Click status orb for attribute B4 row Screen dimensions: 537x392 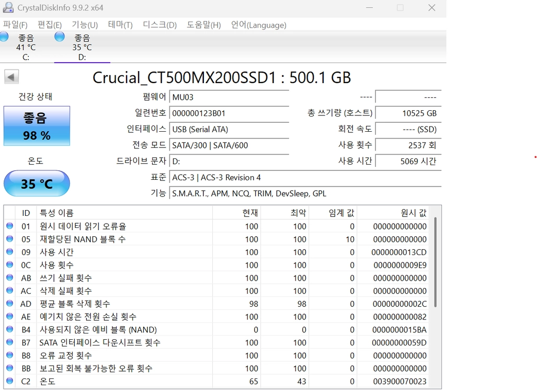pos(9,329)
